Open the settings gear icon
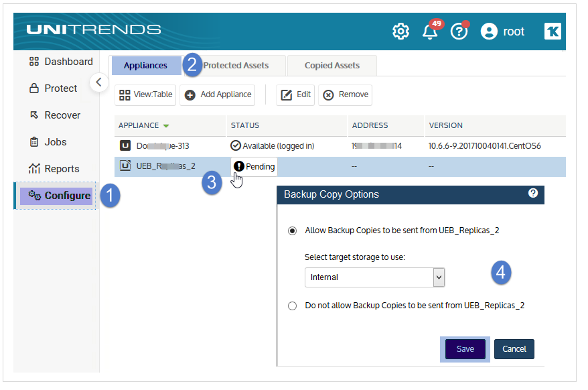588x390 pixels. (x=400, y=31)
